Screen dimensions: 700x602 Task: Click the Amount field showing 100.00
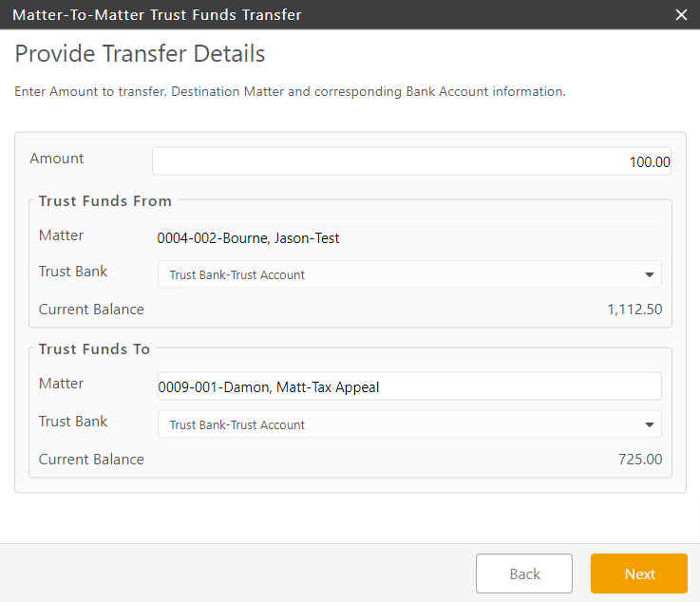pos(412,161)
